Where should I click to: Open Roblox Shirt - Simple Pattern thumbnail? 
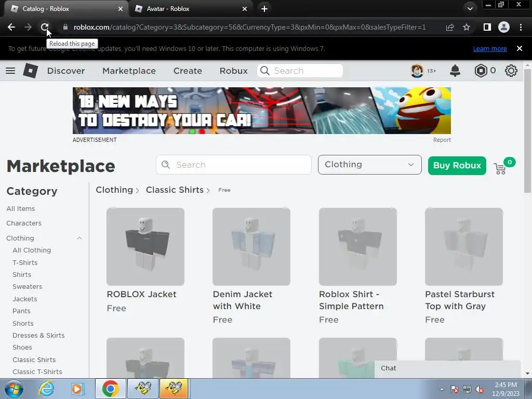pos(357,247)
